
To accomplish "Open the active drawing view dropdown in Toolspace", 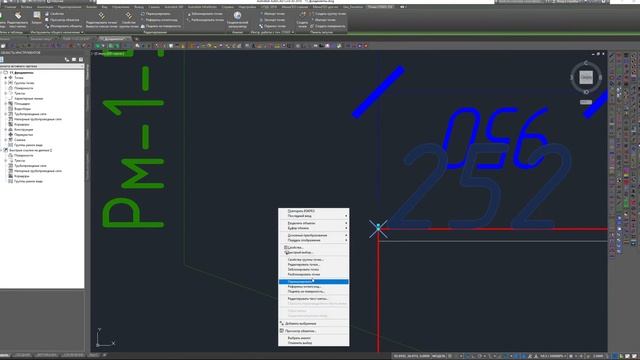I will 42,66.
